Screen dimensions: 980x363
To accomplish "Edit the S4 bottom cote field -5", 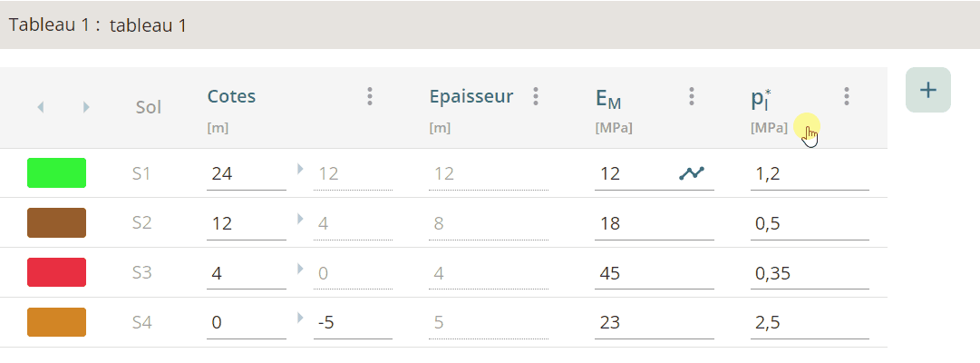I will point(352,323).
